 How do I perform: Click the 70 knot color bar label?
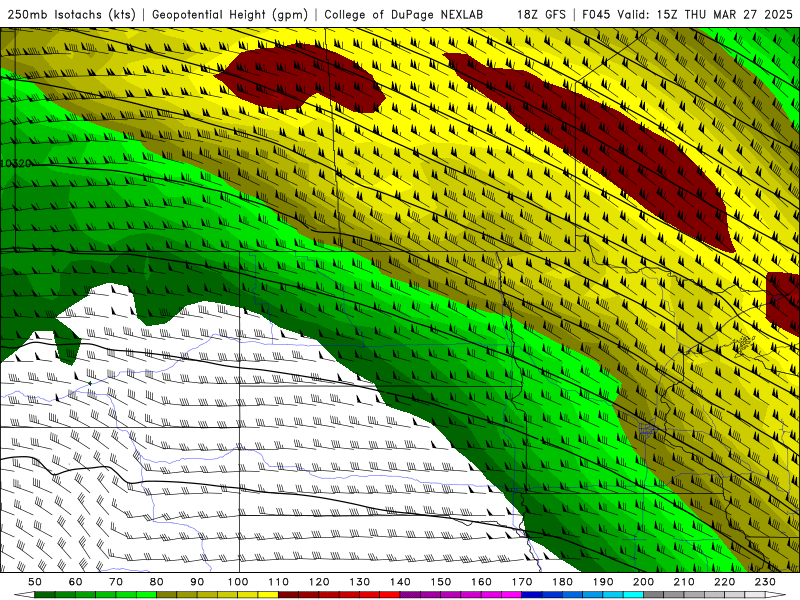click(116, 582)
